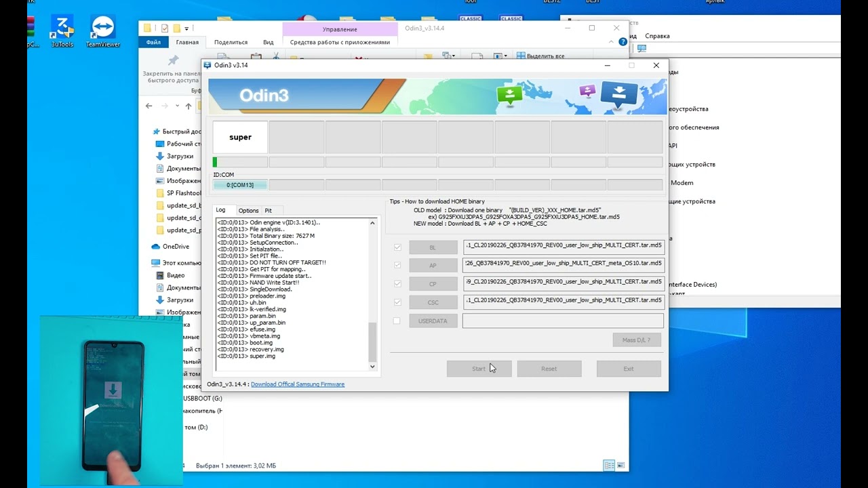Click the AP file button
This screenshot has width=868, height=488.
coord(433,265)
